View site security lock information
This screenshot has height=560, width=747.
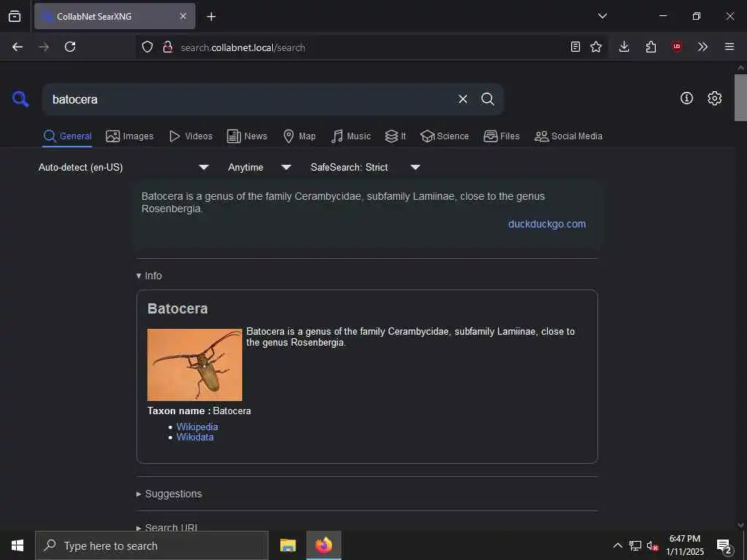point(167,47)
